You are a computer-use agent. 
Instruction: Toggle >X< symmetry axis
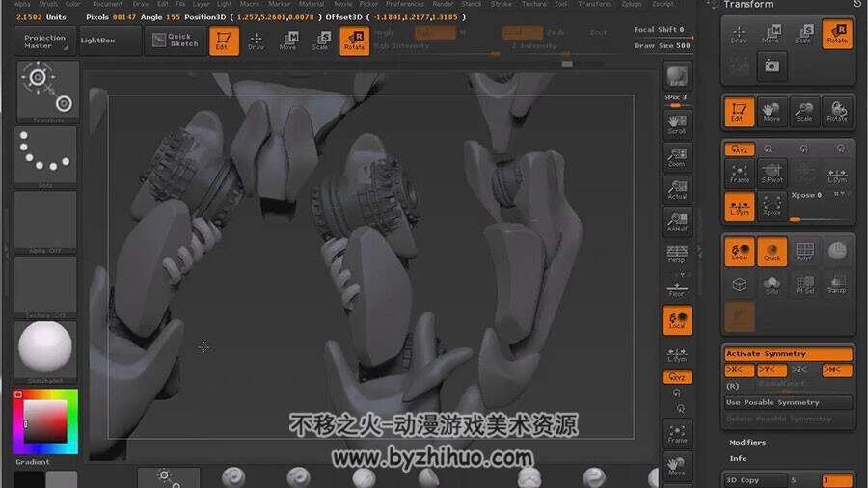(739, 369)
